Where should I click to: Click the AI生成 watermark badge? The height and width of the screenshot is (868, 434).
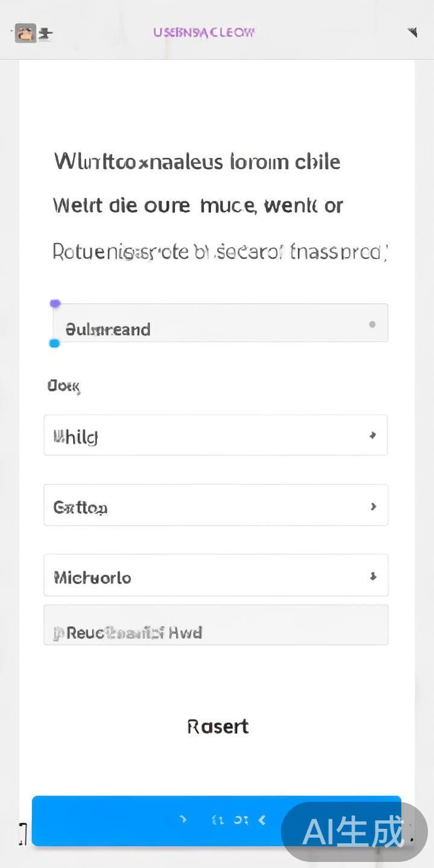point(354,832)
